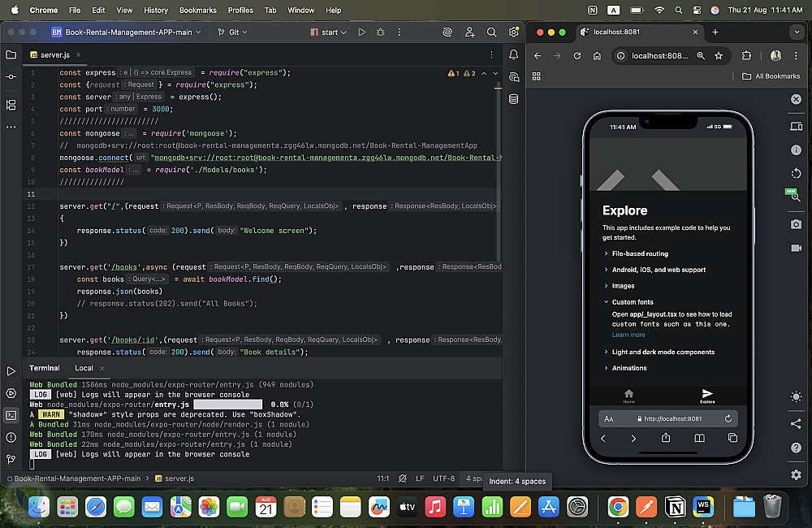Jump to next highlighted error arrow
This screenshot has height=528, width=812.
(495, 74)
